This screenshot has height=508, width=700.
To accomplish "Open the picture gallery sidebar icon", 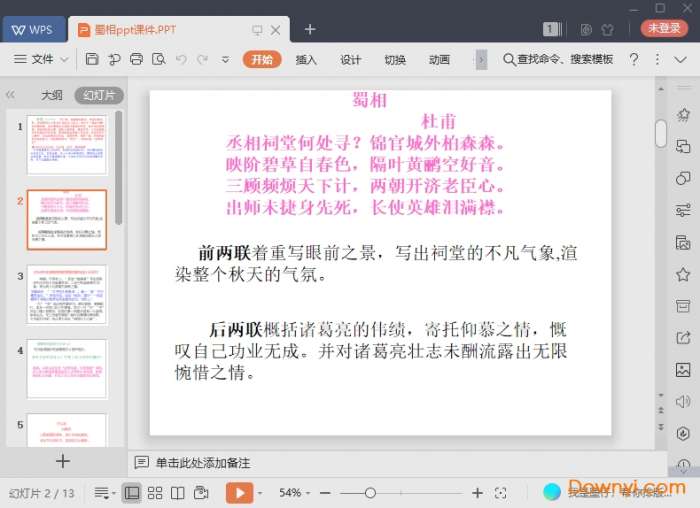I will [x=683, y=370].
